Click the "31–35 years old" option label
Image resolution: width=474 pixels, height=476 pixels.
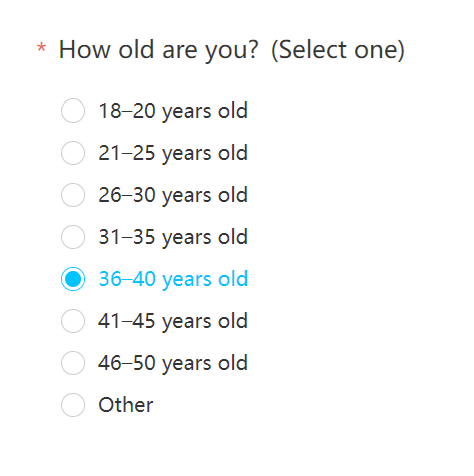(x=173, y=237)
